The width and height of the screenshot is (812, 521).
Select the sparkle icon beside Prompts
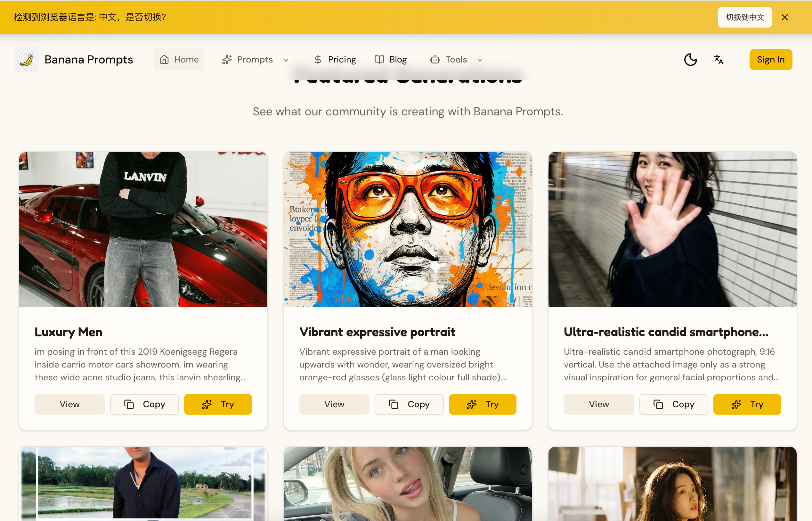click(x=227, y=59)
